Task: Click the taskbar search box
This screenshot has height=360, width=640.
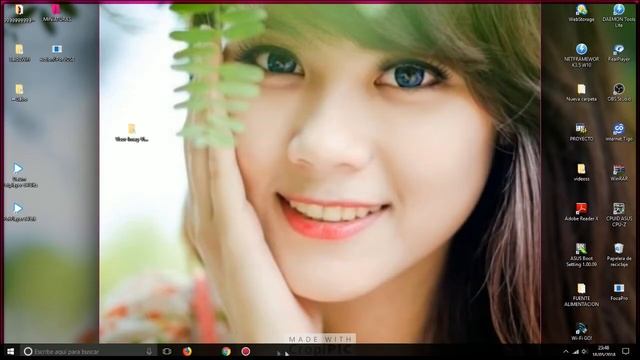Action: click(88, 351)
